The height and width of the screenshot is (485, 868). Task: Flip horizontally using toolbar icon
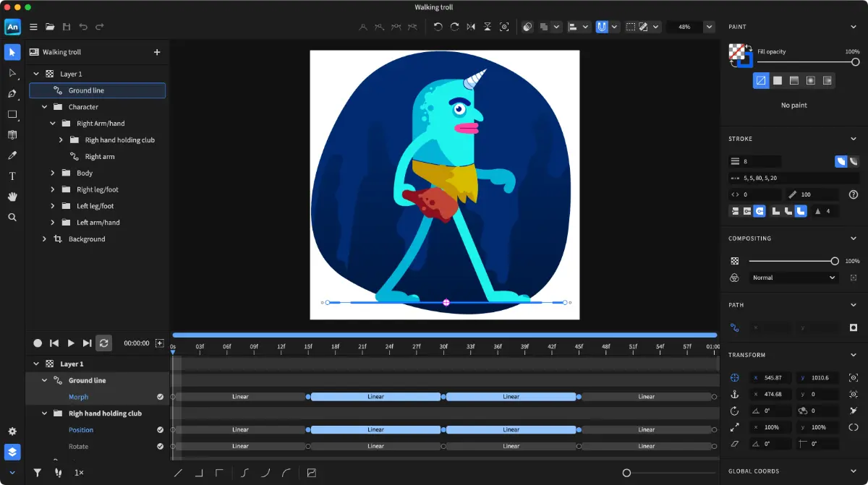(471, 27)
